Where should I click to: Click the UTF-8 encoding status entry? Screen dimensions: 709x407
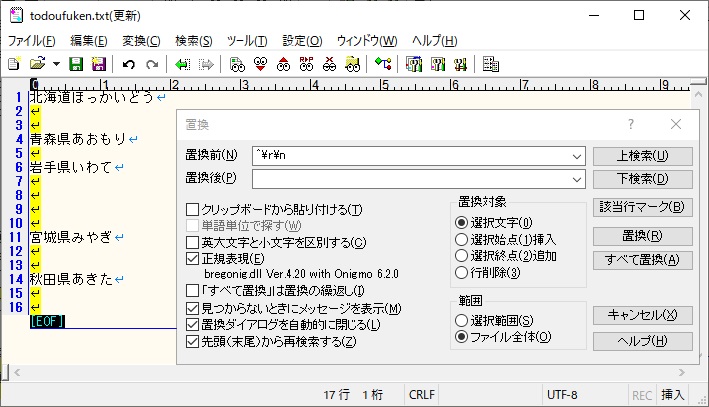coord(562,395)
